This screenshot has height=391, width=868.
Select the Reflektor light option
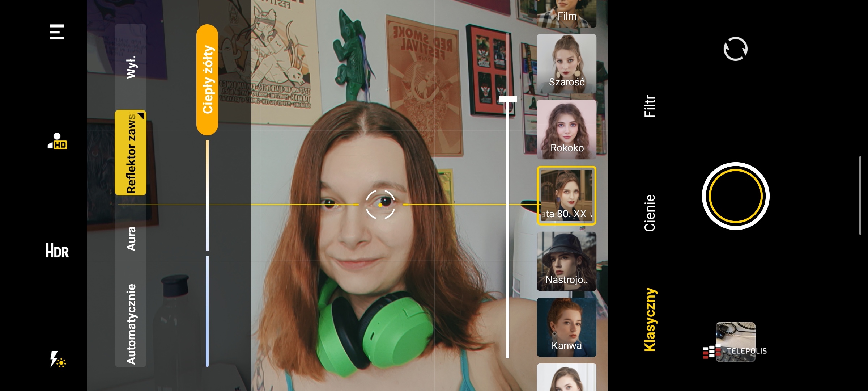click(130, 153)
